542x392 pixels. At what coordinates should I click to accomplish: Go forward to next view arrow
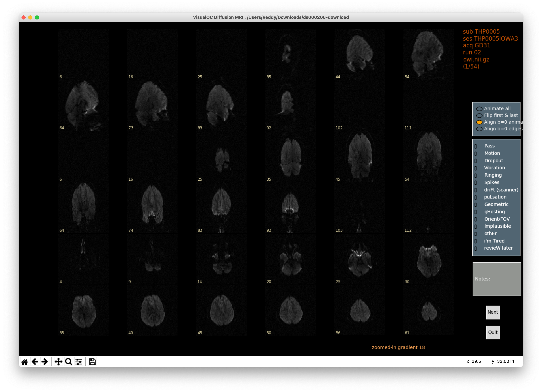45,361
